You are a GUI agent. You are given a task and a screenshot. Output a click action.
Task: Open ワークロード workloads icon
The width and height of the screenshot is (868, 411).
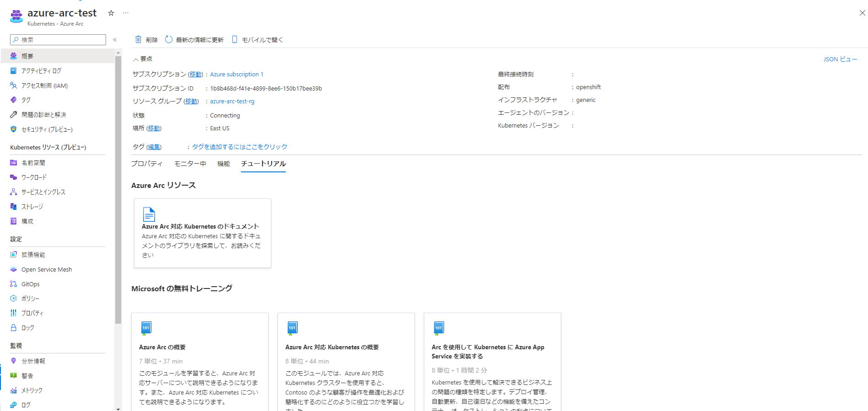[x=14, y=177]
